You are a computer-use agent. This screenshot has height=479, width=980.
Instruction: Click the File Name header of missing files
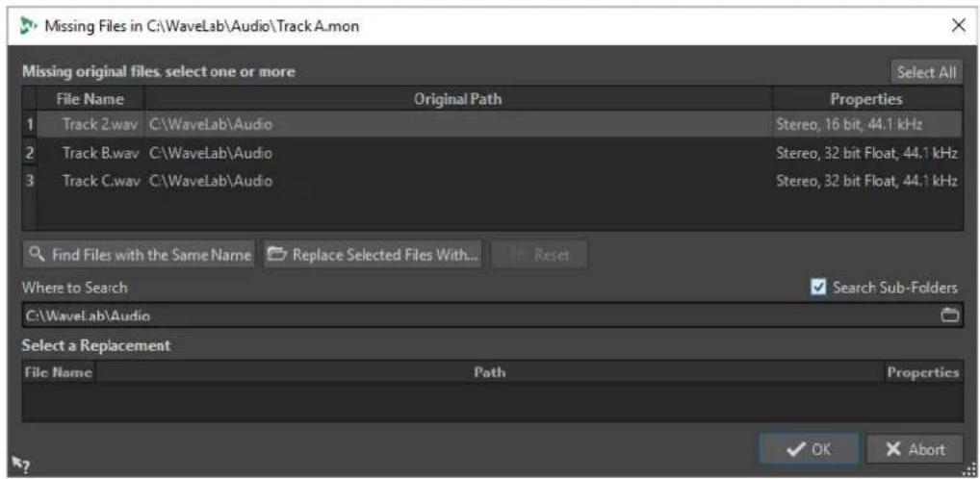[x=90, y=99]
